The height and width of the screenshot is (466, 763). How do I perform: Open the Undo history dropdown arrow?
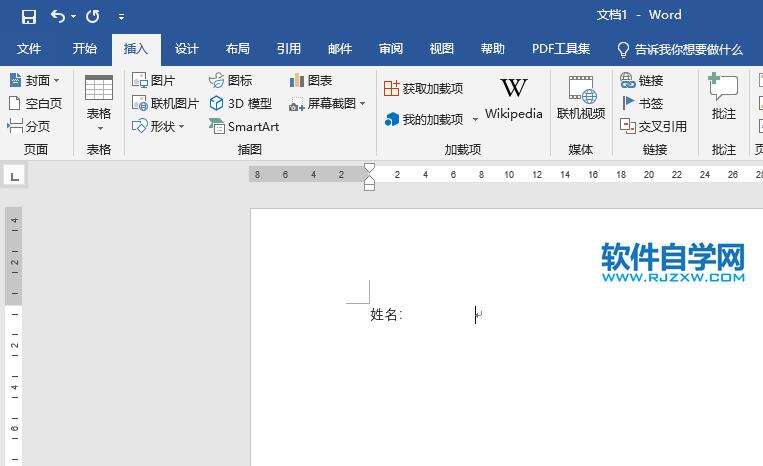73,17
